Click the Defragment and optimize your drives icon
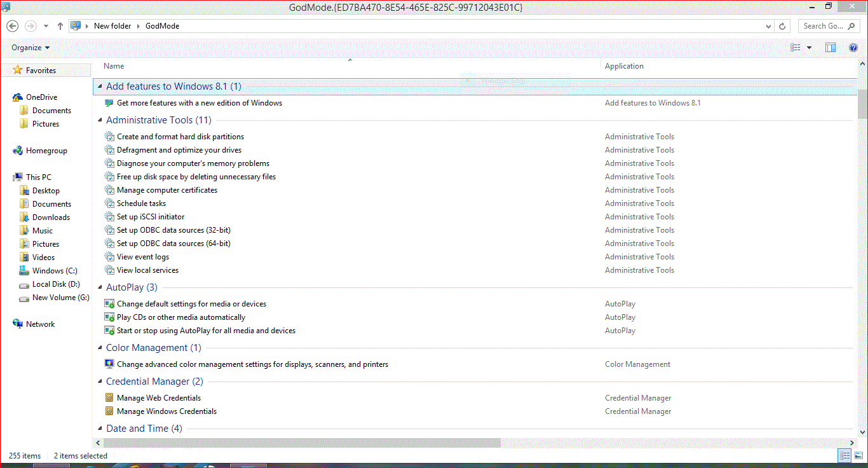 coord(109,150)
